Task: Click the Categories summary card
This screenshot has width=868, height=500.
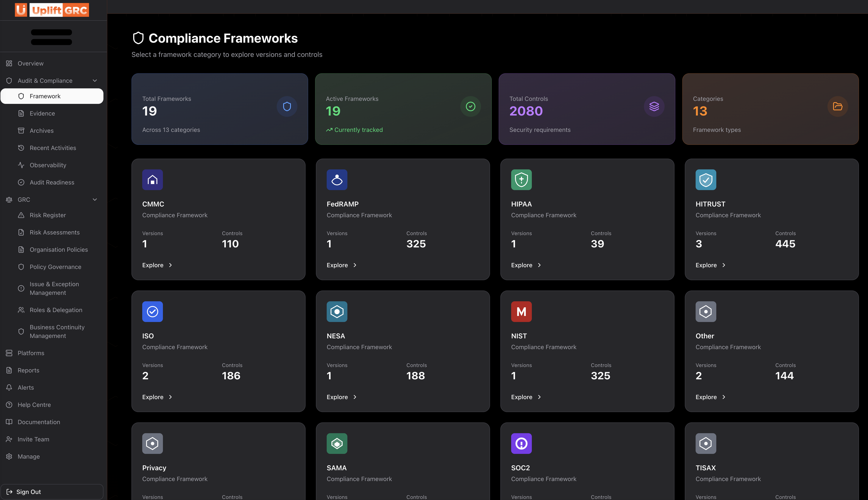Action: 770,109
